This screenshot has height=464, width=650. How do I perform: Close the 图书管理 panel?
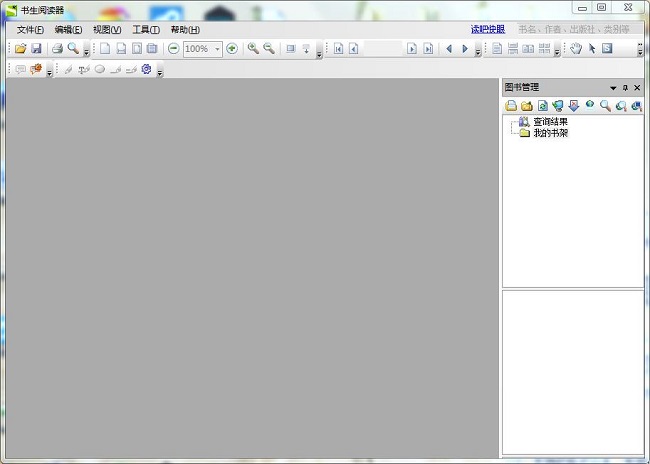637,88
